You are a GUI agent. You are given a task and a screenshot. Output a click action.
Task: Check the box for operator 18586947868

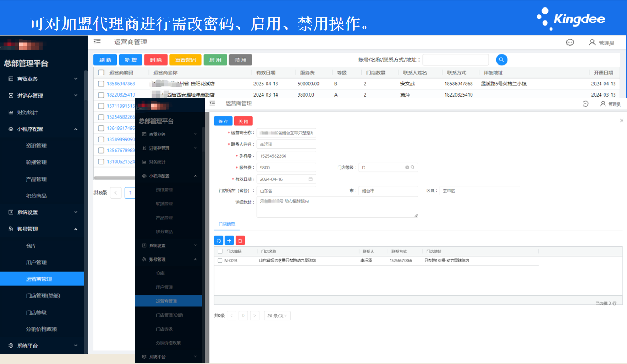click(x=101, y=84)
